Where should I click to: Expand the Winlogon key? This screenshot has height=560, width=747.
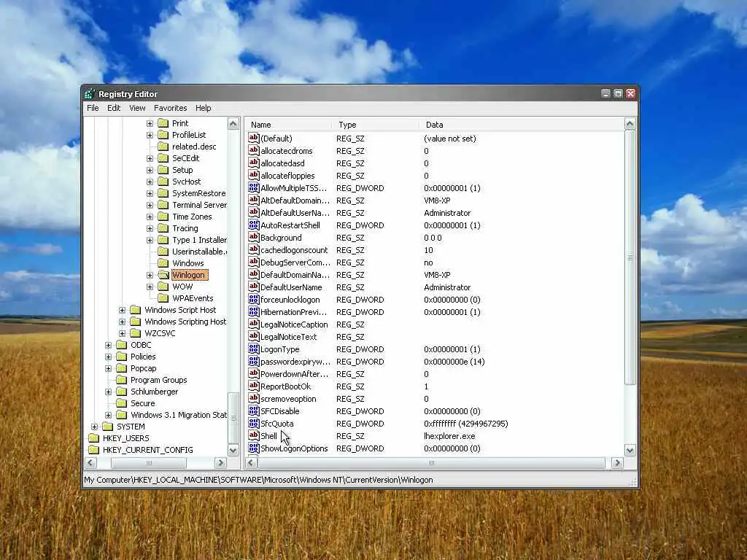[150, 275]
